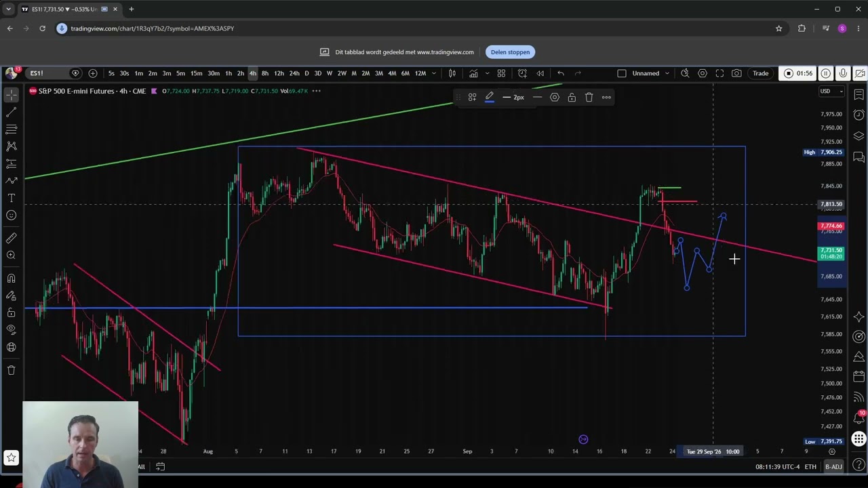This screenshot has width=868, height=488.
Task: Create a price Alert
Action: click(523, 73)
